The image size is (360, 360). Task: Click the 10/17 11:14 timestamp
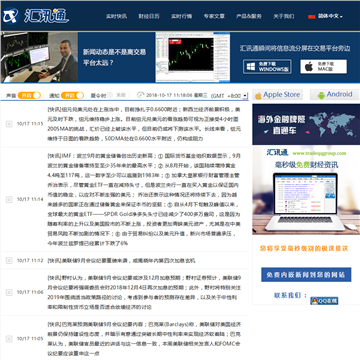coord(30,199)
